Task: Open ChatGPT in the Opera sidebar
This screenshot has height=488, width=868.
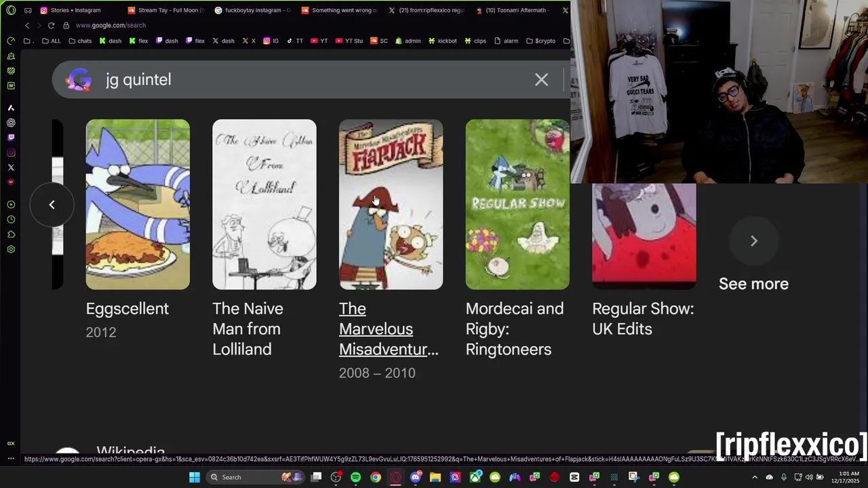Action: [x=11, y=123]
